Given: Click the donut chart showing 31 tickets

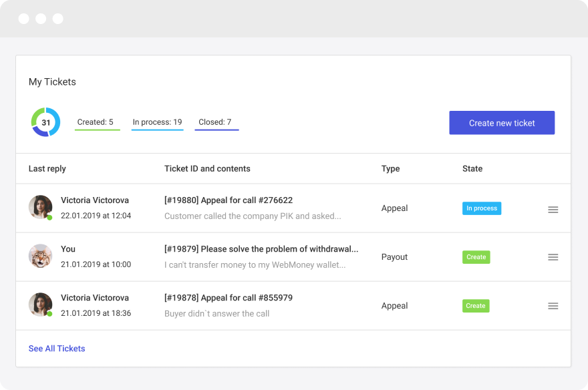Looking at the screenshot, I should click(x=45, y=122).
